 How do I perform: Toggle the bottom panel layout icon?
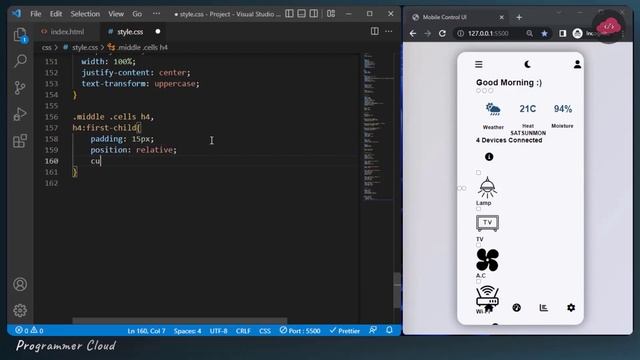point(301,14)
